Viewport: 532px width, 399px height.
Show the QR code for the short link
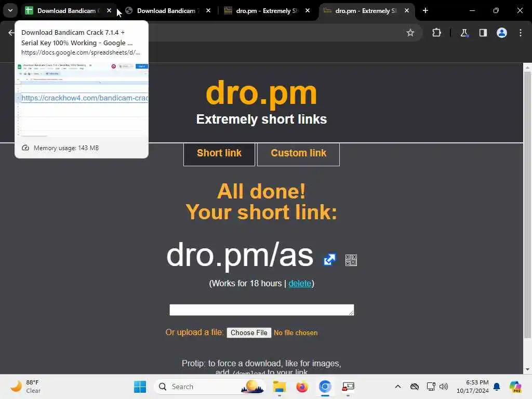(x=351, y=260)
